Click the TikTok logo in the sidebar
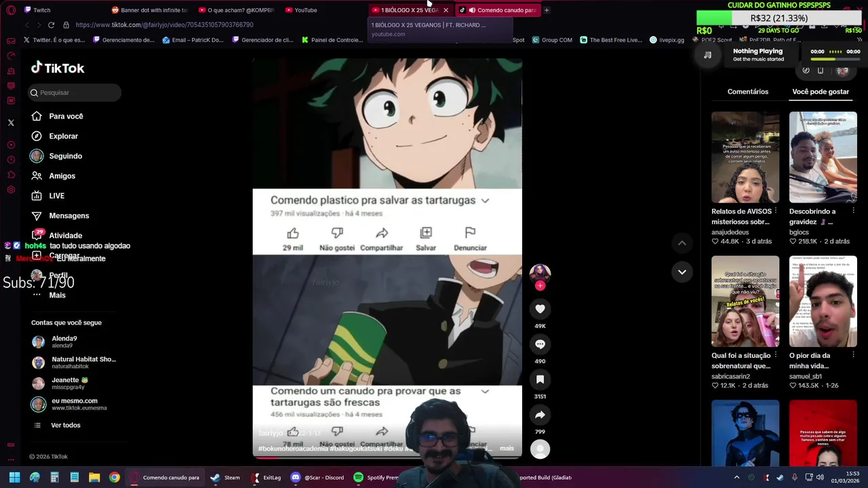The image size is (868, 488). click(x=58, y=68)
